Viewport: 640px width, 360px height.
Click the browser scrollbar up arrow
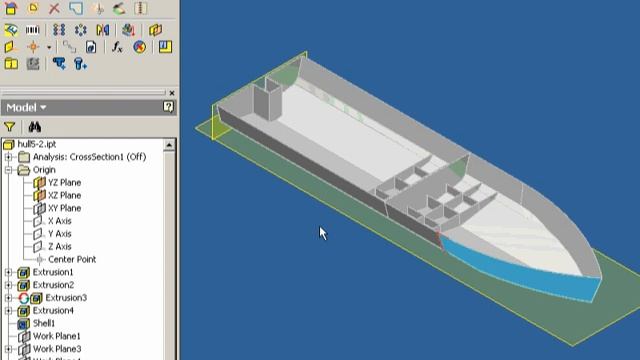tap(169, 145)
